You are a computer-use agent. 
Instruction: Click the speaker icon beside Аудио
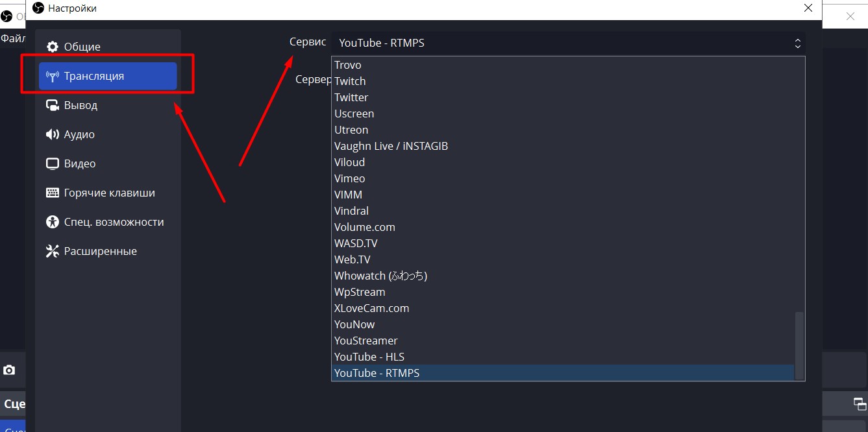coord(53,134)
